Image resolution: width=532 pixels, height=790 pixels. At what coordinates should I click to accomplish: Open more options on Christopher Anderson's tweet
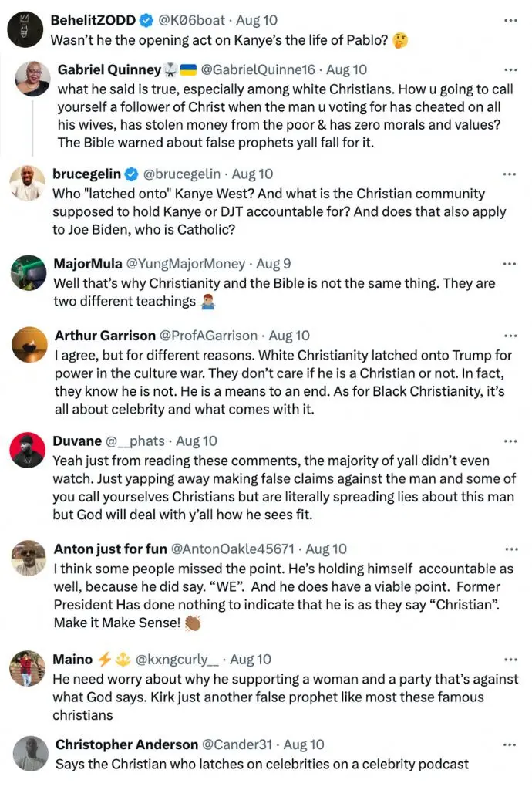(x=510, y=744)
